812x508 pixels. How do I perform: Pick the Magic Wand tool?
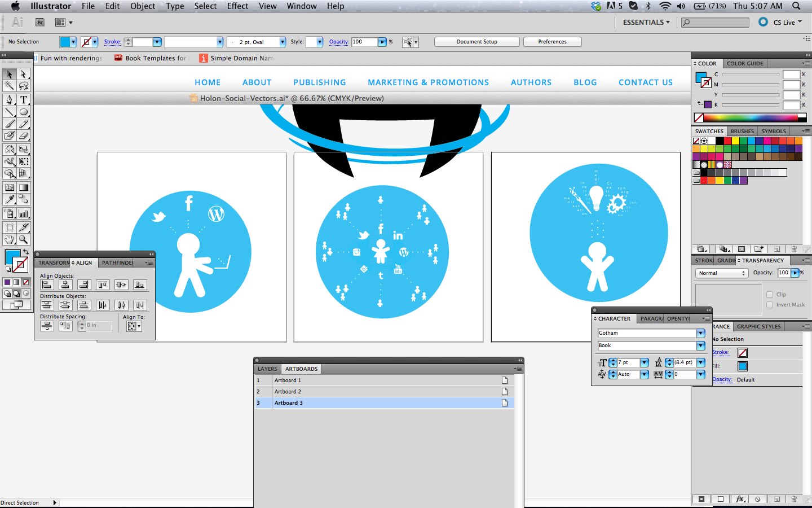pyautogui.click(x=10, y=86)
